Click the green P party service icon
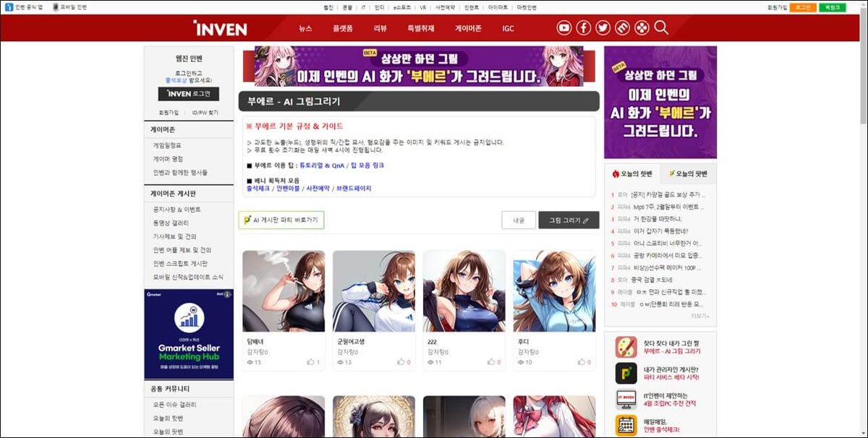Screen dimensions: 868x438 pos(626,373)
